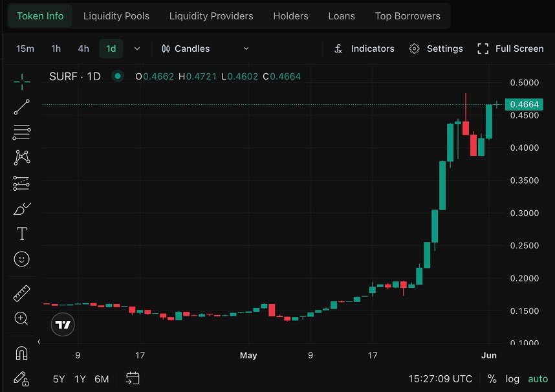This screenshot has width=555, height=392.
Task: Switch to Liquidity Providers tab
Action: click(212, 16)
